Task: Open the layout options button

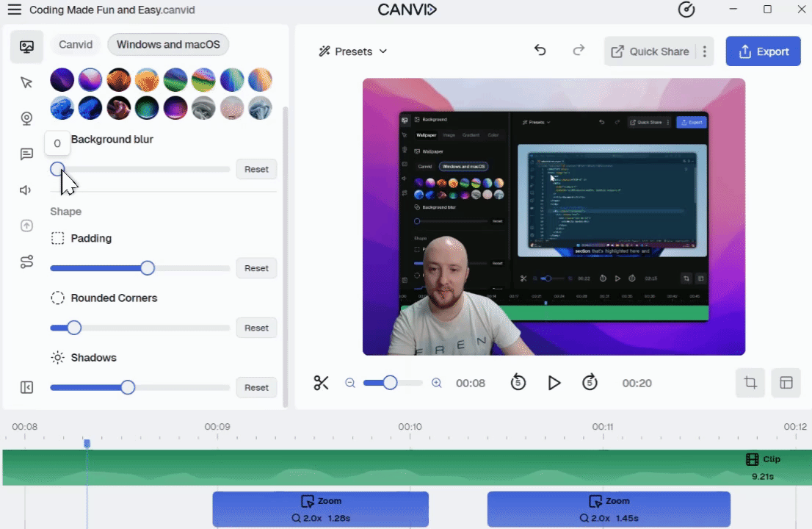Action: point(786,383)
